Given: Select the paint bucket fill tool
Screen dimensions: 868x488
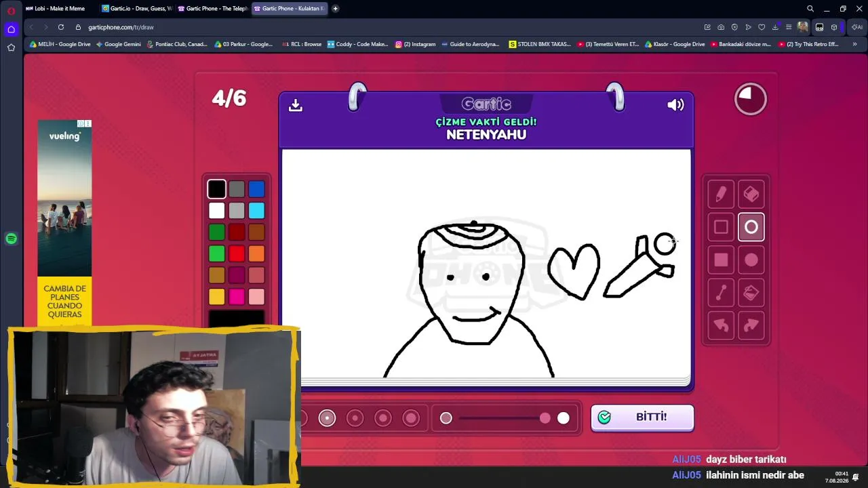Looking at the screenshot, I should click(751, 293).
